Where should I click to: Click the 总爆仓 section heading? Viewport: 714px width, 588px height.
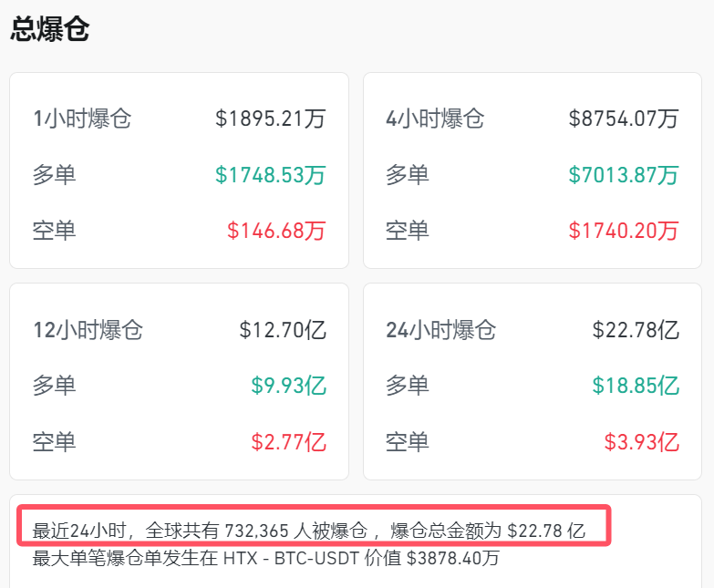(x=50, y=30)
